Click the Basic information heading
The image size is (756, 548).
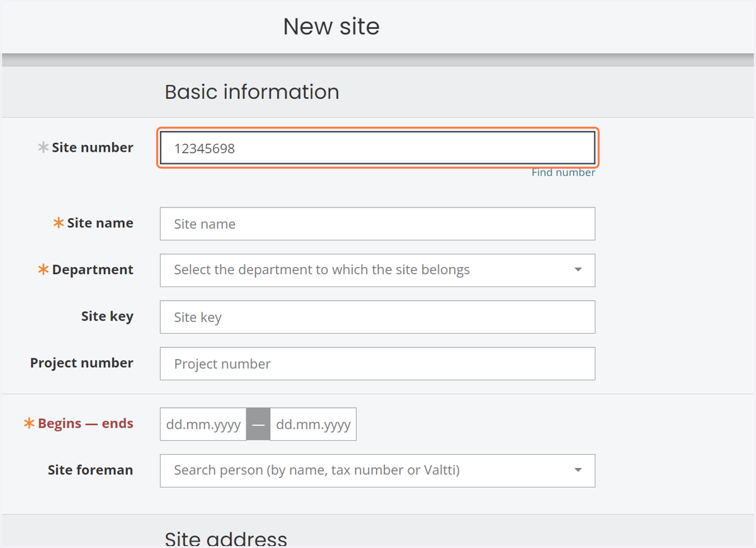(252, 92)
